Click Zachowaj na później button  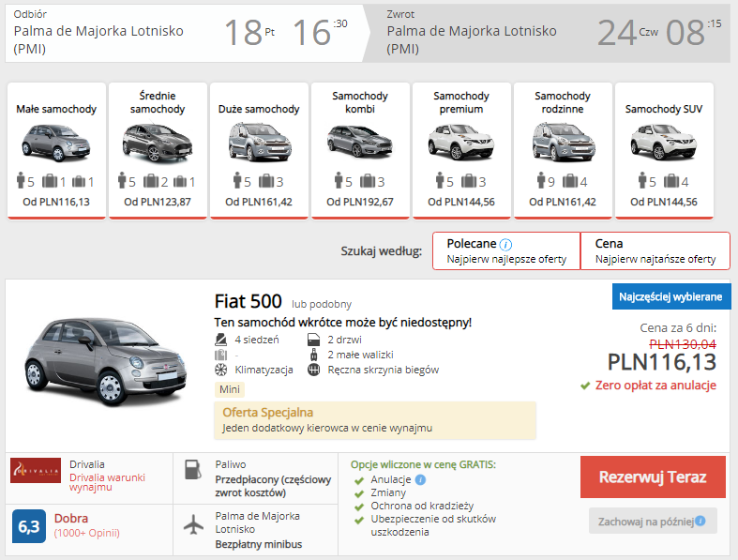[653, 521]
